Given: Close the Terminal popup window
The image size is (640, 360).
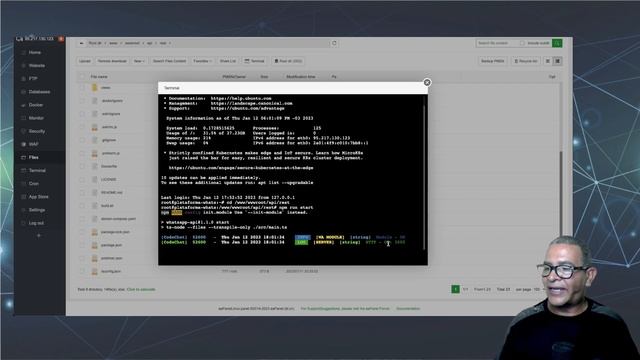Looking at the screenshot, I should point(427,82).
